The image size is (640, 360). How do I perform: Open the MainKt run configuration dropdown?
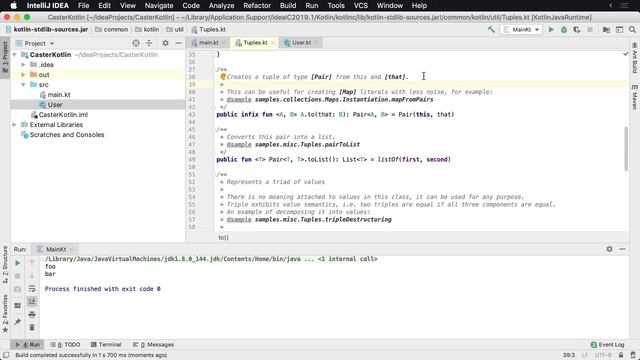521,29
